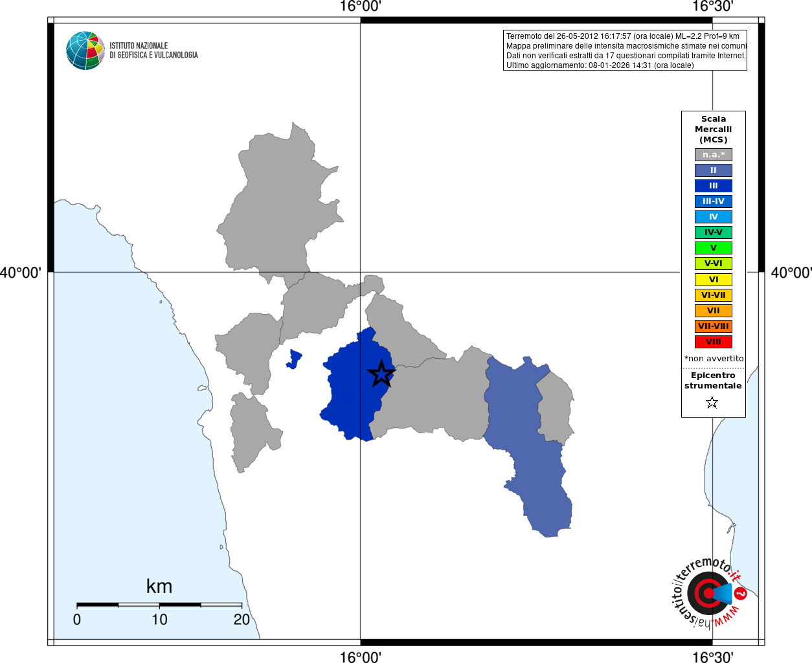812x663 pixels.
Task: Click the INGV globe logo
Action: pos(85,51)
